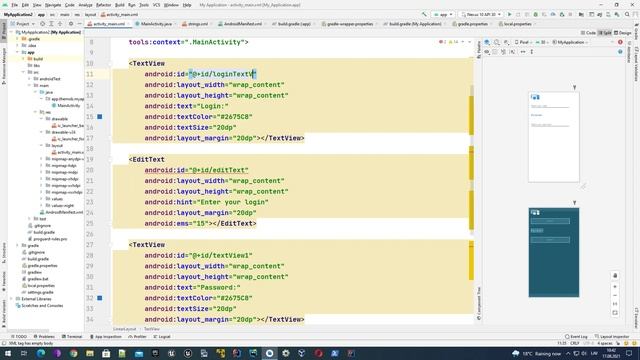
Task: Click the LinearLayout breadcrumb below editor
Action: tap(124, 329)
